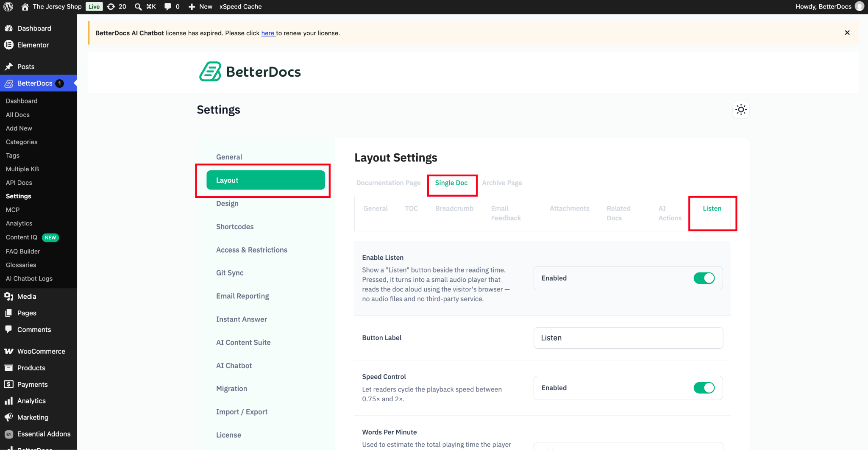Select the green Layout settings section

[266, 180]
